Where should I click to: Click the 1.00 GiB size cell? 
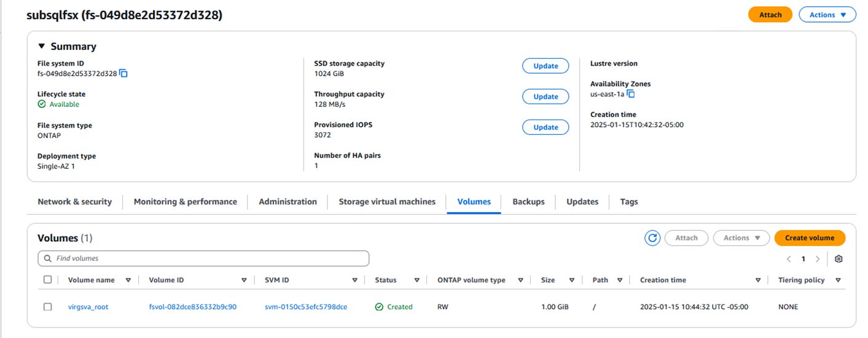pyautogui.click(x=555, y=307)
